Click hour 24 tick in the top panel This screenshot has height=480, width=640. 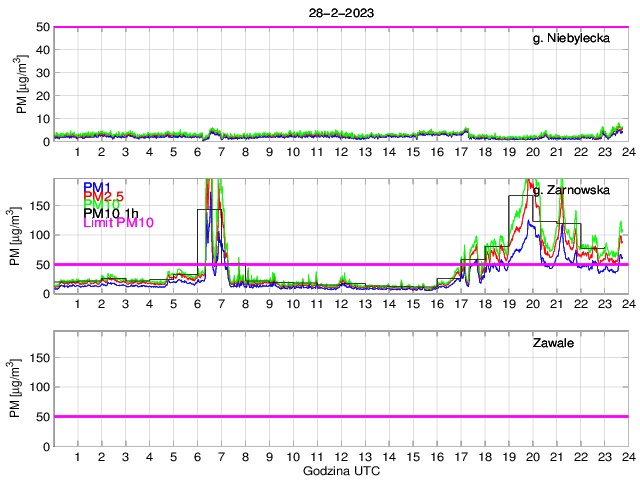[627, 151]
